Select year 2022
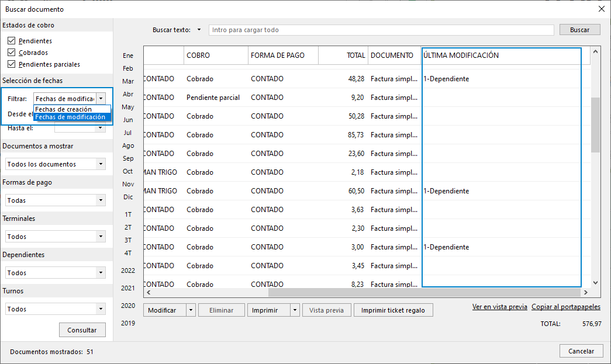The width and height of the screenshot is (611, 364). [x=128, y=270]
